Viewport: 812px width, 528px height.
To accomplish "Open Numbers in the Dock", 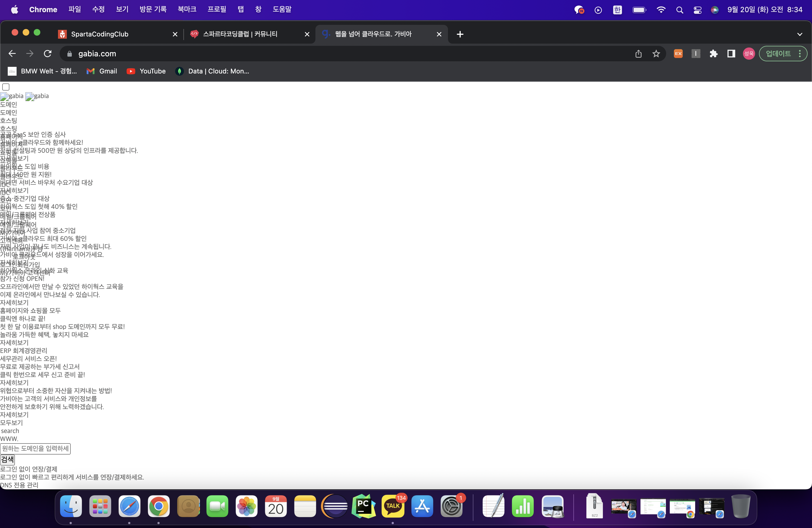I will (x=523, y=506).
